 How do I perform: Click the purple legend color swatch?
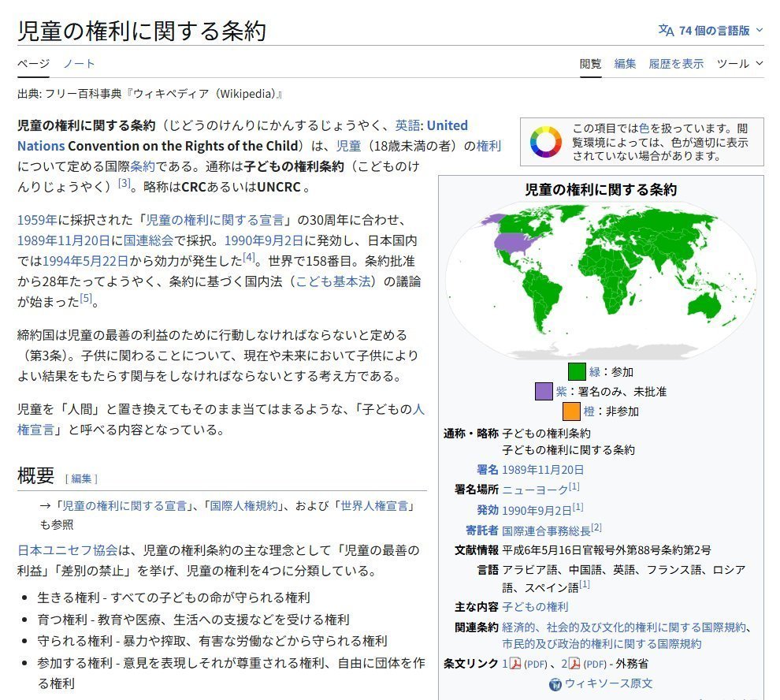point(544,391)
